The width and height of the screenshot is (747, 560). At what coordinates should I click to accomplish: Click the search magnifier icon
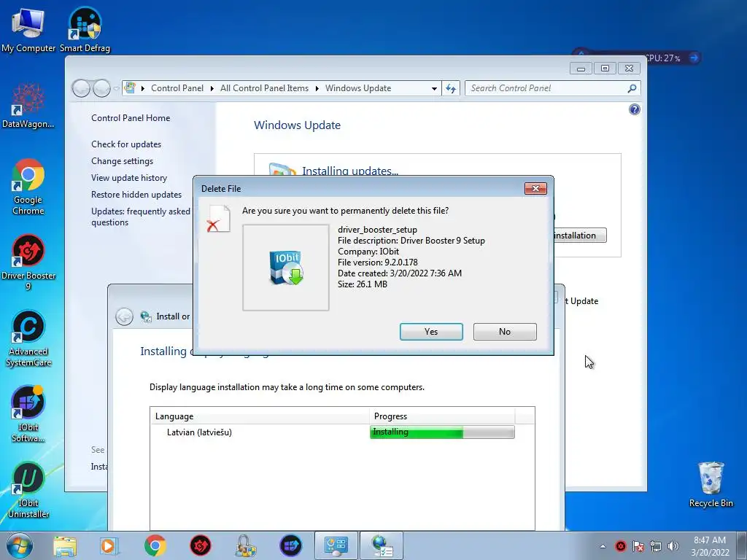(x=632, y=88)
